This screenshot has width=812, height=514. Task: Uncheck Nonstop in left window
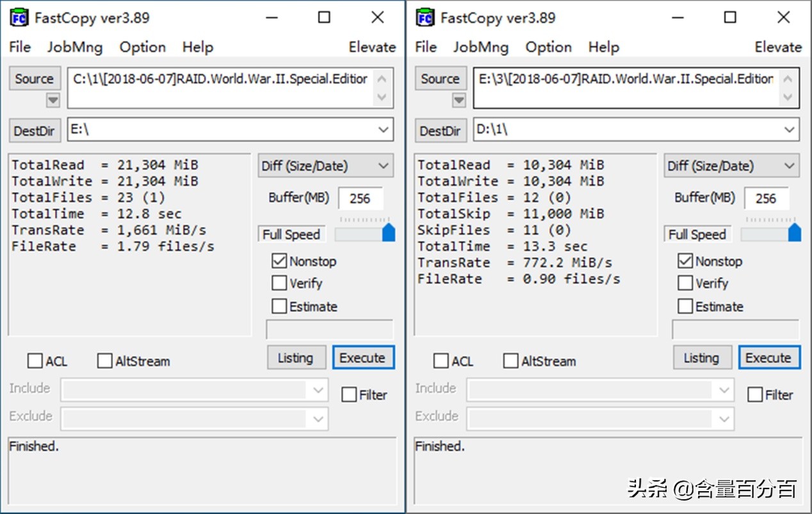coord(279,261)
